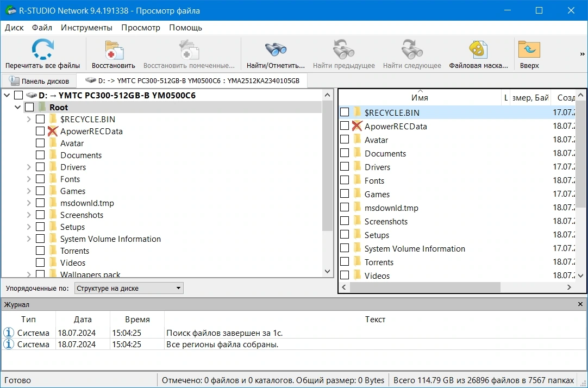Click the deleted ApowerRECData red X icon in tree
This screenshot has width=588, height=388.
point(53,131)
